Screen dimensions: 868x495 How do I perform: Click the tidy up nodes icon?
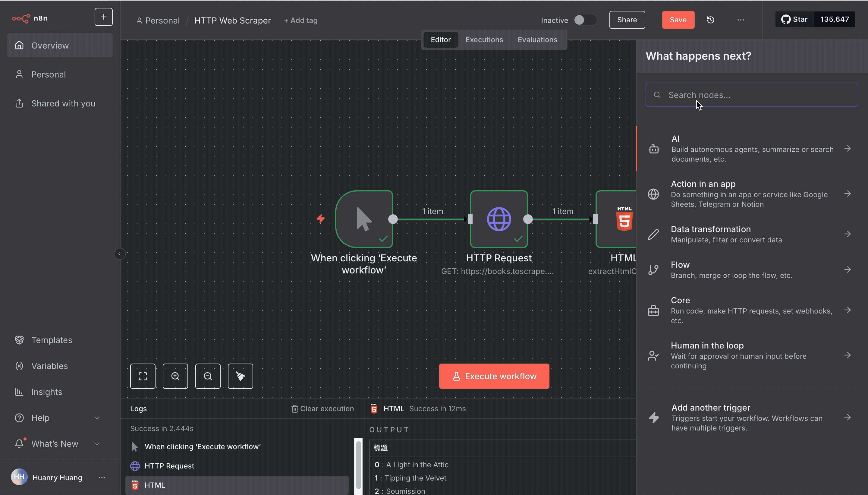point(240,376)
